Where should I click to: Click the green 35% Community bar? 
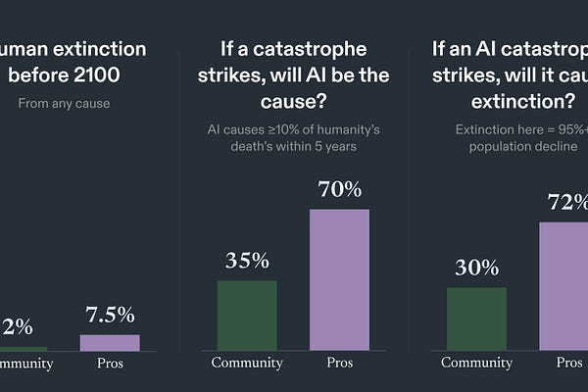pyautogui.click(x=247, y=316)
